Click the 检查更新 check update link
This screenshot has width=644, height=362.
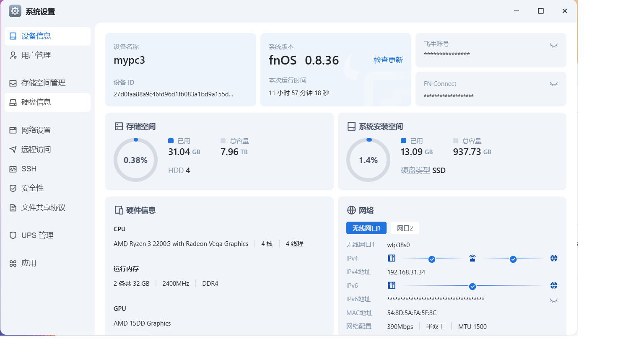pos(388,60)
